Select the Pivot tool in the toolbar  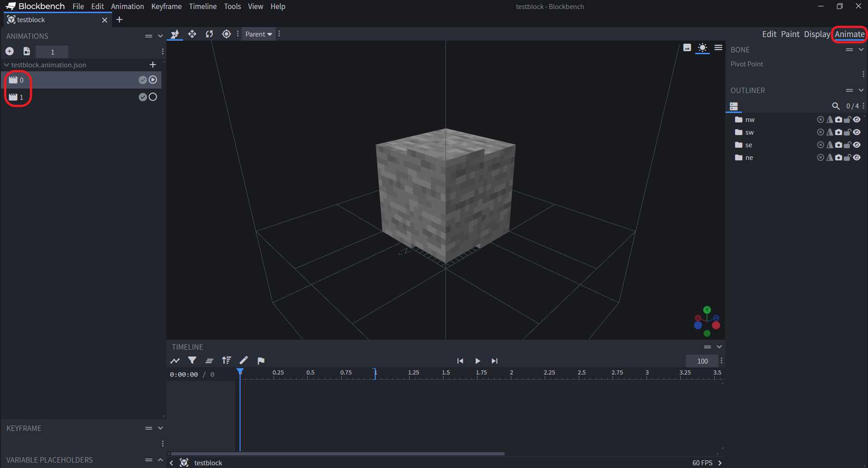[x=226, y=34]
